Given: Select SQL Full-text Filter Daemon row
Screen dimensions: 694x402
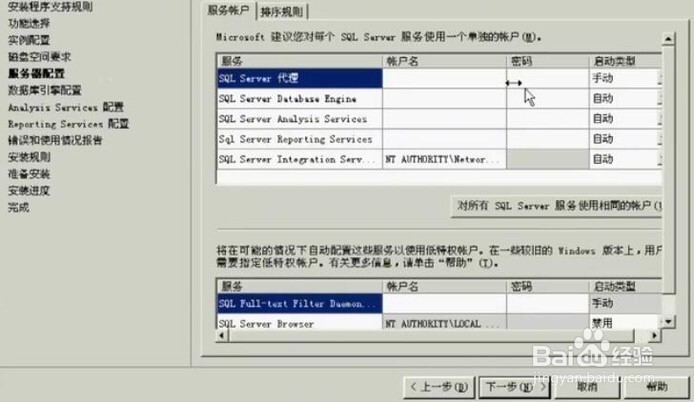Looking at the screenshot, I should [x=300, y=304].
